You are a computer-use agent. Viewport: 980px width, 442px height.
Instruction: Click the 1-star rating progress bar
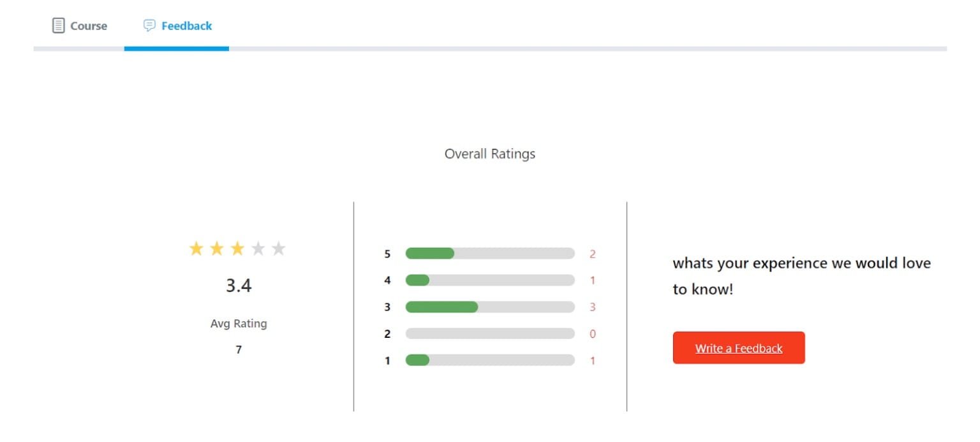[x=490, y=361]
